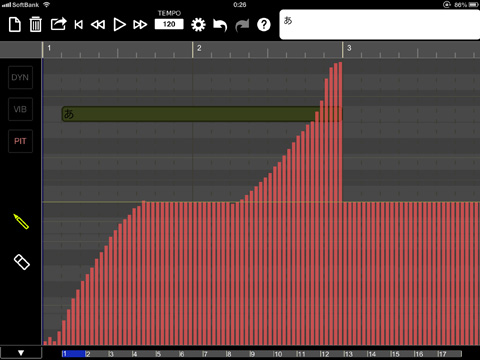Jump to section 14 in bottom navigator
Image resolution: width=480 pixels, height=360 pixels.
pos(379,354)
